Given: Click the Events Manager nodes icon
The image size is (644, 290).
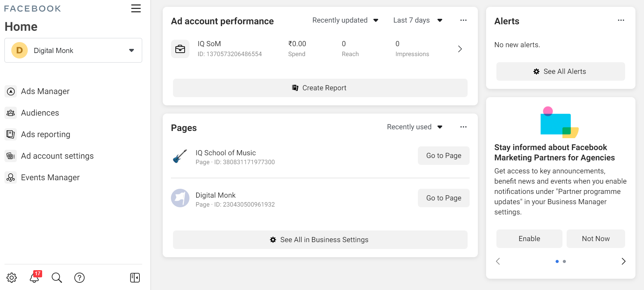Looking at the screenshot, I should pyautogui.click(x=11, y=177).
